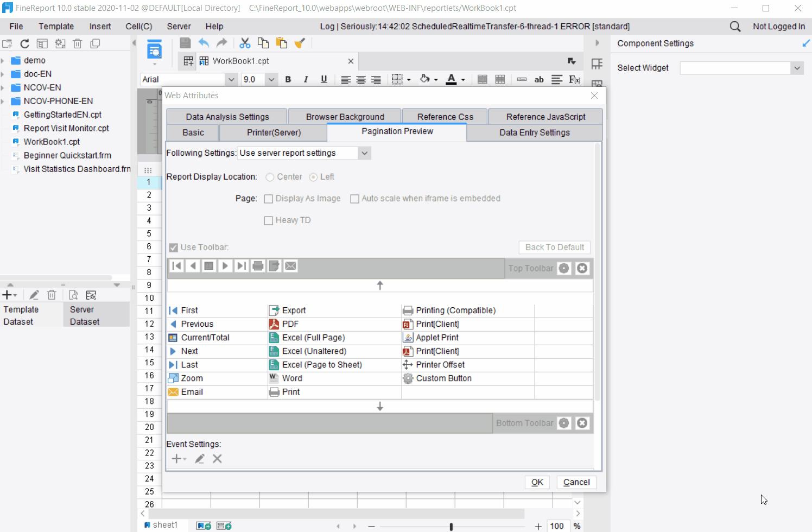This screenshot has width=812, height=532.
Task: Click the Word export icon
Action: point(274,378)
